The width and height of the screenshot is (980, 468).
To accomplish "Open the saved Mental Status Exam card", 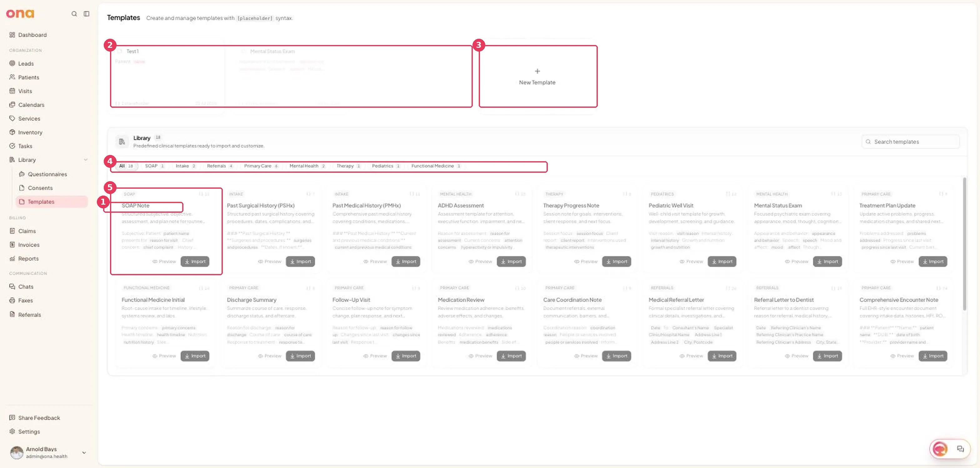I will tap(290, 77).
